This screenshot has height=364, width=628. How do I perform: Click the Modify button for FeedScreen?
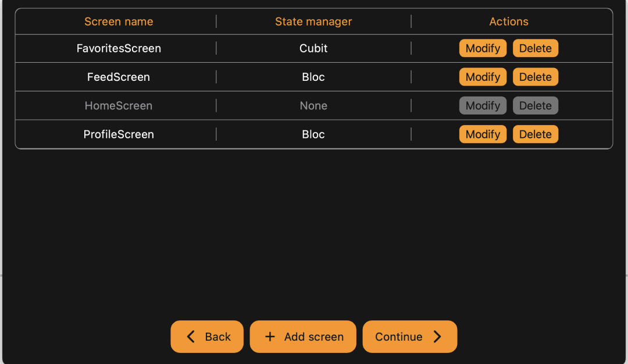(483, 77)
